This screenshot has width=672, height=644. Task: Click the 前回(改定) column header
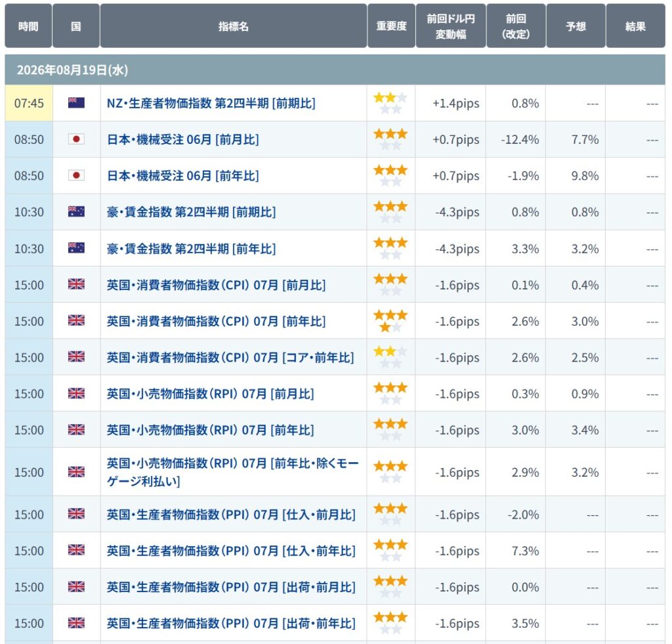click(x=516, y=26)
